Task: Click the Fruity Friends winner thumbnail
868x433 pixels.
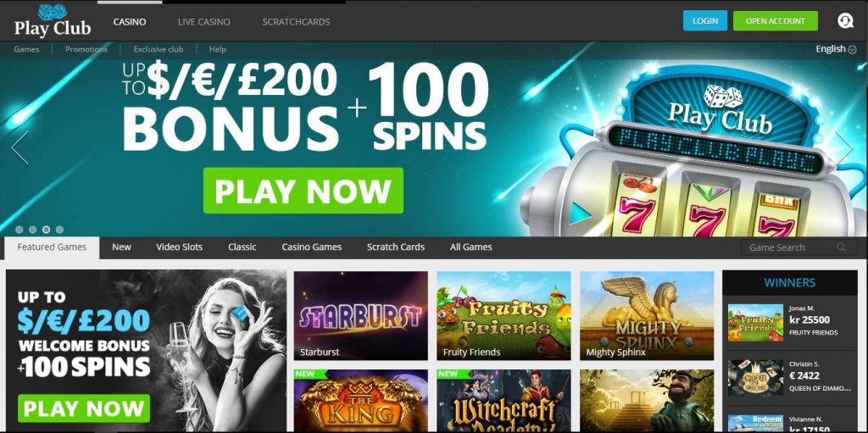Action: coord(755,322)
